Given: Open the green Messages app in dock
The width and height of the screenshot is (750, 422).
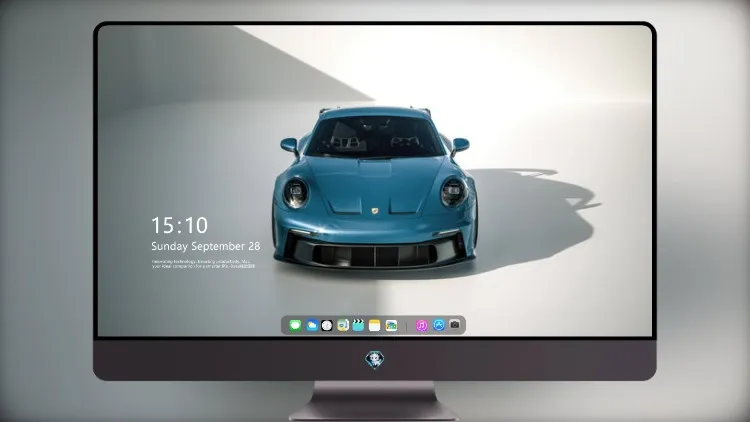Looking at the screenshot, I should [x=295, y=325].
